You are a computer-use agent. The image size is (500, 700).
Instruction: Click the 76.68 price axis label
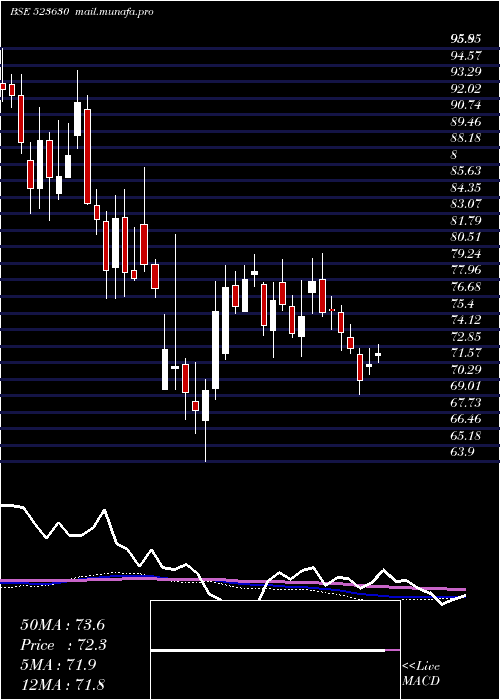point(466,287)
